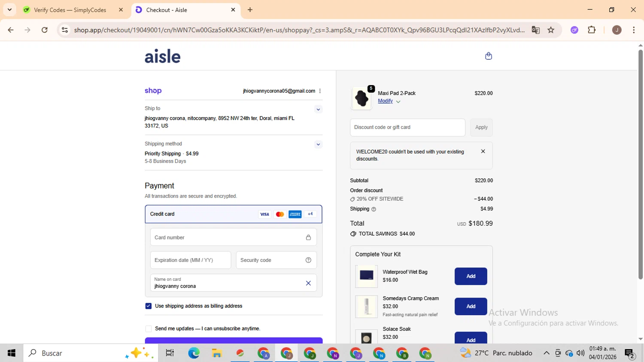Open a new browser tab

[250, 9]
